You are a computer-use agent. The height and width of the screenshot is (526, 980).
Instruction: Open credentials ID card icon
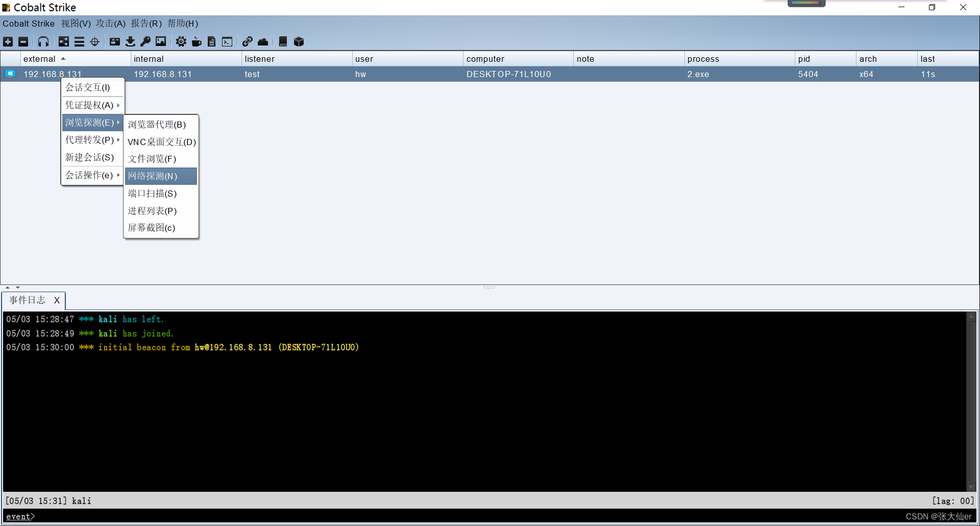(x=115, y=42)
